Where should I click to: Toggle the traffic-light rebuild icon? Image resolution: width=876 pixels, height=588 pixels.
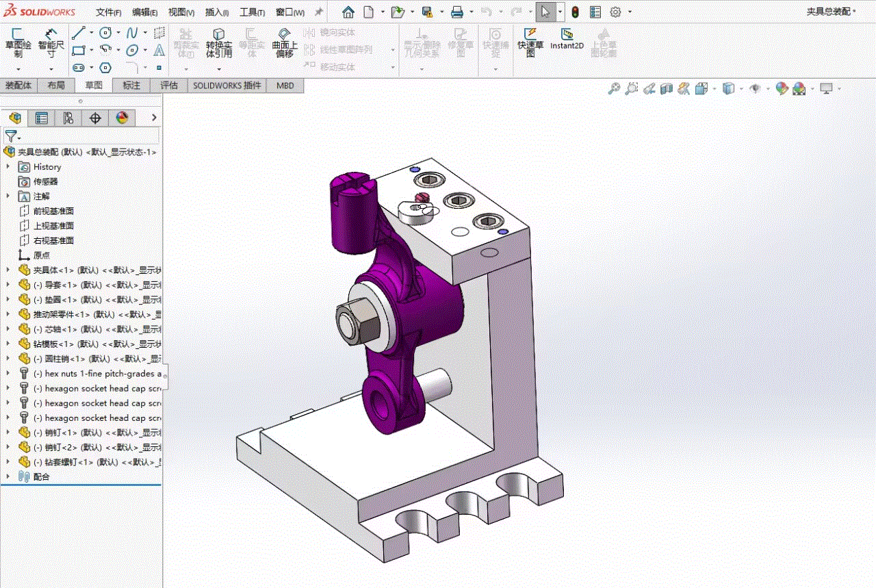point(575,12)
